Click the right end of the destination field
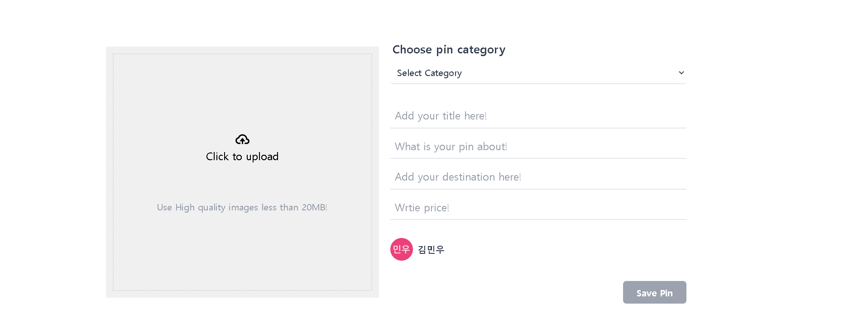Image resolution: width=868 pixels, height=319 pixels. click(670, 177)
